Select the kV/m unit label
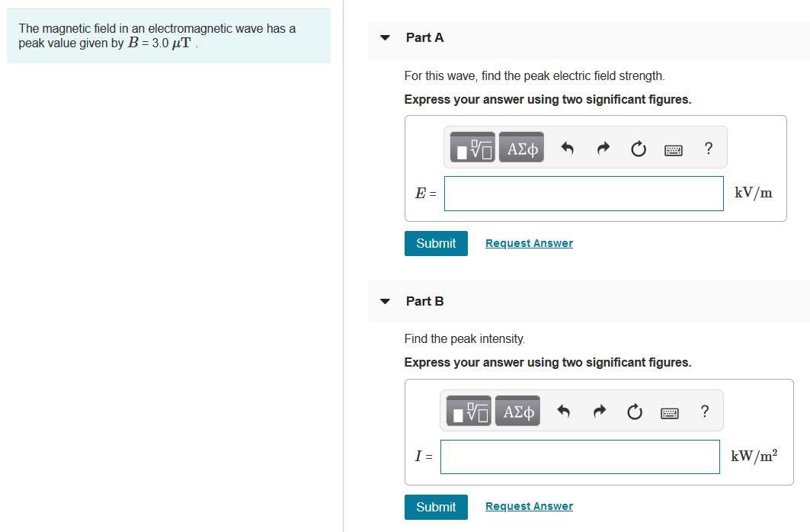The width and height of the screenshot is (810, 532). pyautogui.click(x=753, y=193)
